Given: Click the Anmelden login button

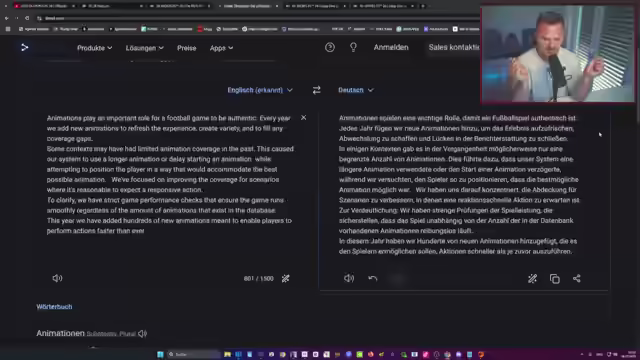Looking at the screenshot, I should click(391, 47).
